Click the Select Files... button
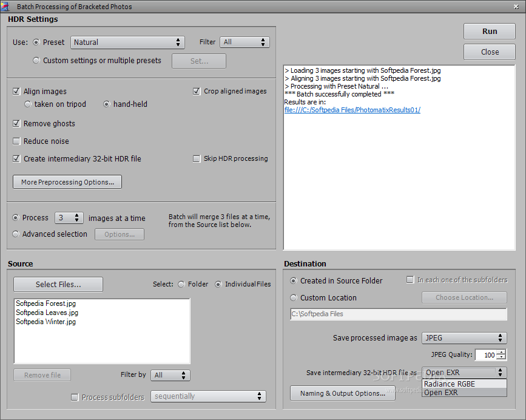This screenshot has width=526, height=420. [58, 285]
